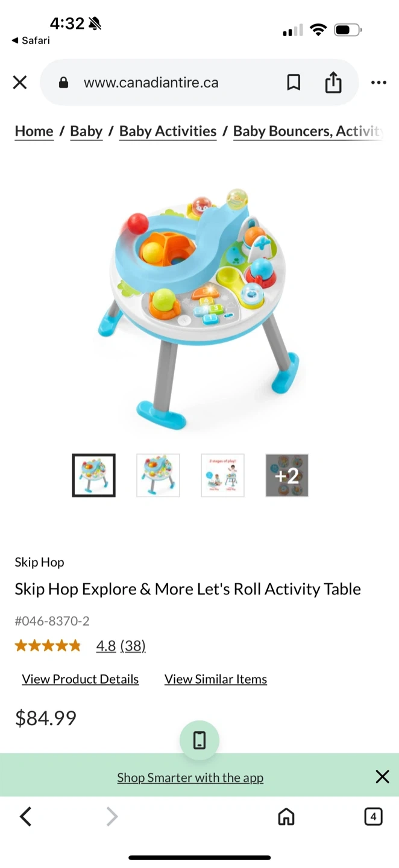Screen dimensions: 399x868
Task: Open the Home breadcrumb link
Action: (34, 131)
